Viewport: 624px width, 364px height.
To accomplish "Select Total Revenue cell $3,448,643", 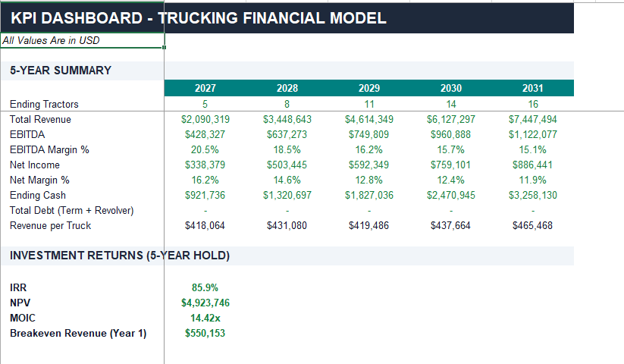I will 287,119.
